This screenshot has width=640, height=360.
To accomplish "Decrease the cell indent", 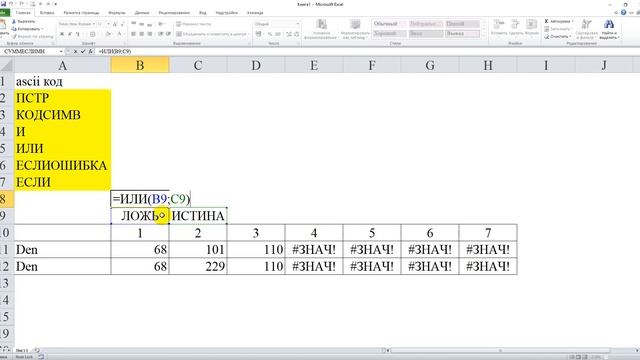I will coord(160,34).
